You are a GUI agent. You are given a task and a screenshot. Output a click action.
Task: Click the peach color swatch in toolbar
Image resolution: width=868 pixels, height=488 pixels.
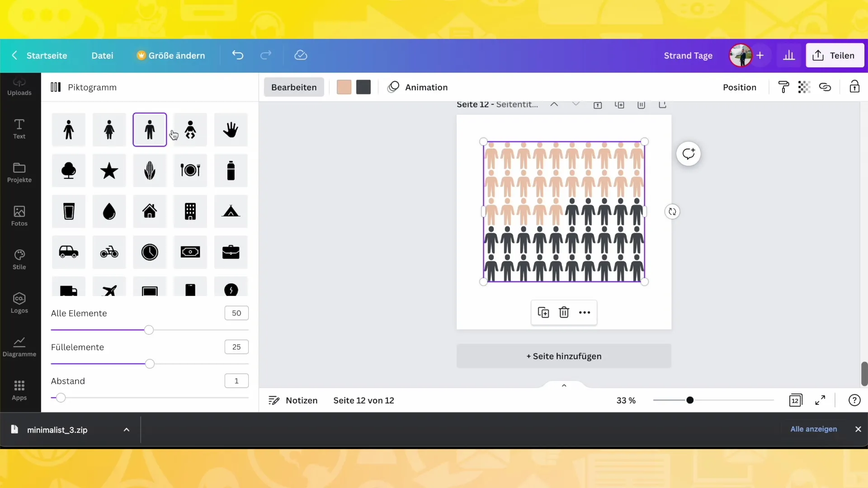[x=344, y=87]
